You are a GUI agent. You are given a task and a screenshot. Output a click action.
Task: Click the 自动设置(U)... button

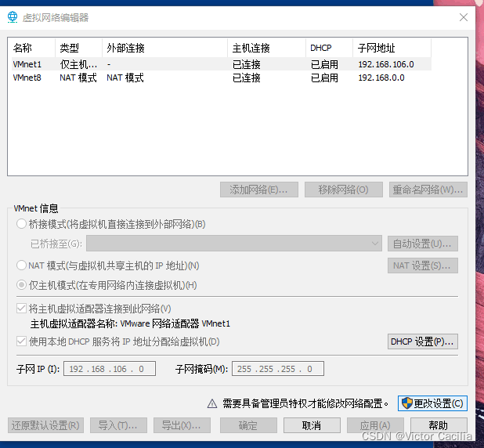point(423,244)
